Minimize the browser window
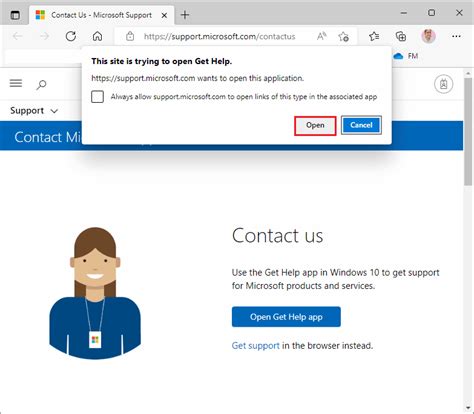Image resolution: width=474 pixels, height=414 pixels. [404, 13]
